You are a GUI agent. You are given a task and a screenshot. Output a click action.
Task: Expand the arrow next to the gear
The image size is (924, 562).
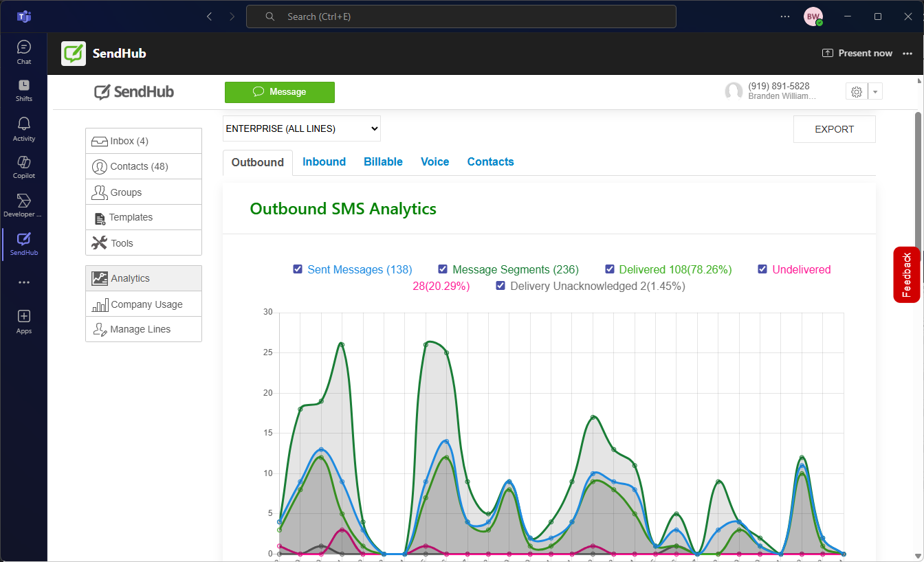pyautogui.click(x=874, y=92)
